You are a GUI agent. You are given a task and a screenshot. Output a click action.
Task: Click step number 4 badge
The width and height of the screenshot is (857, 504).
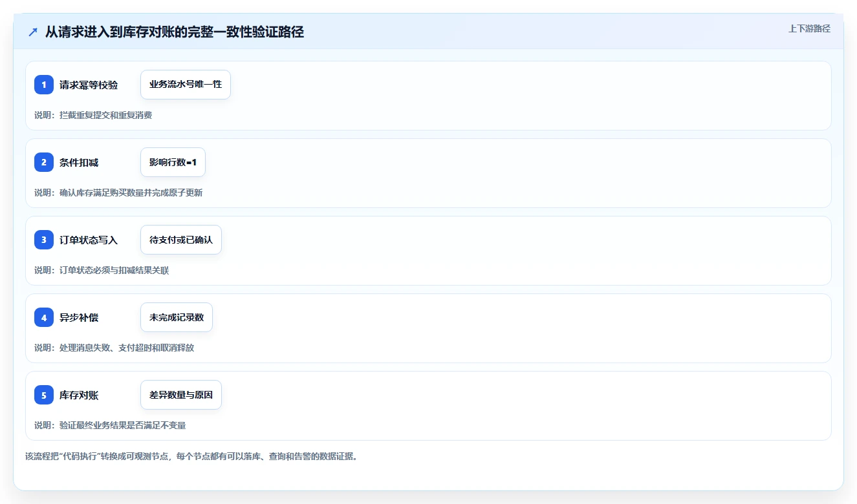[44, 317]
